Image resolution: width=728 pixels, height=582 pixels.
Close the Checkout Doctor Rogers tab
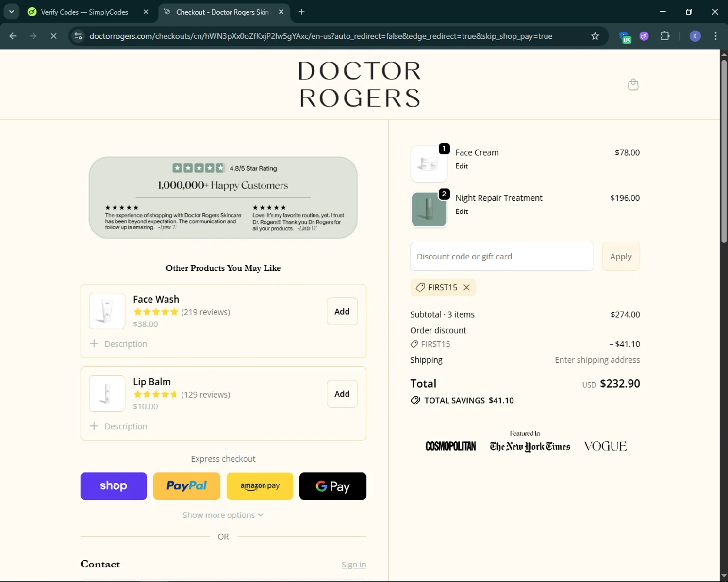point(281,12)
